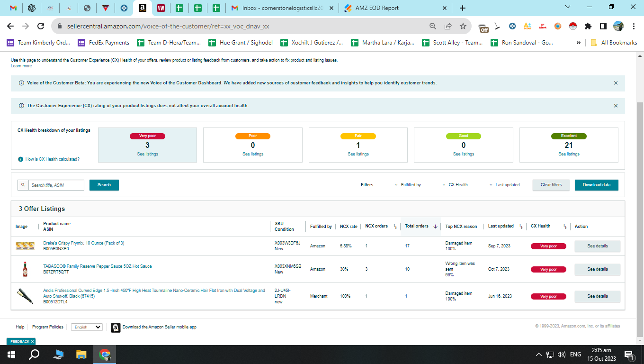Sort by Total orders down arrow

tap(435, 227)
